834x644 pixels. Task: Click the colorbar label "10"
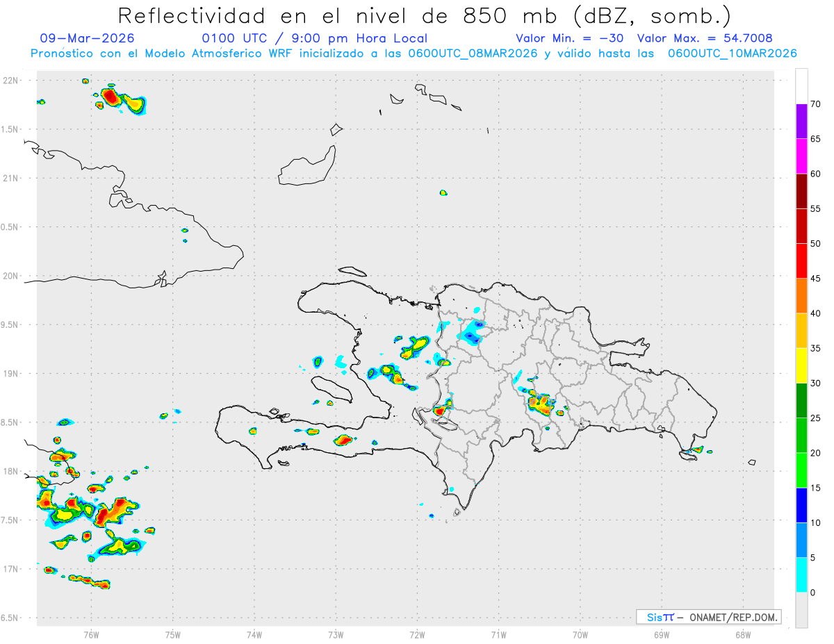[816, 522]
